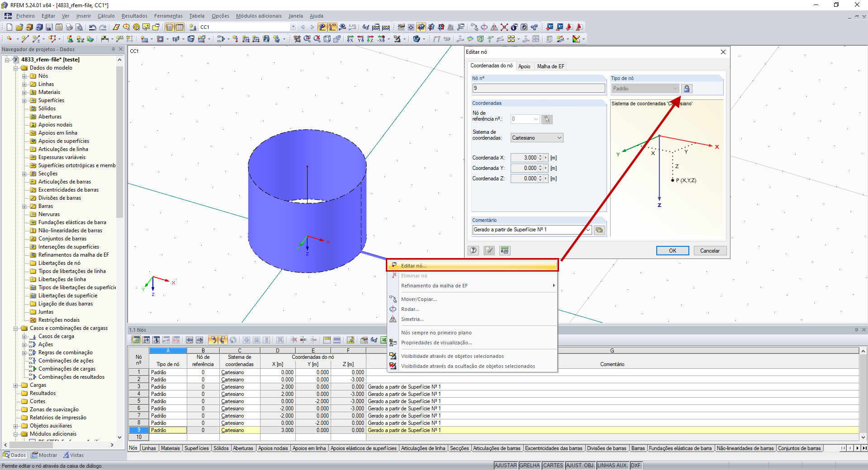Select the Mirror toolbar icon
Image resolution: width=868 pixels, height=470 pixels.
click(x=494, y=27)
